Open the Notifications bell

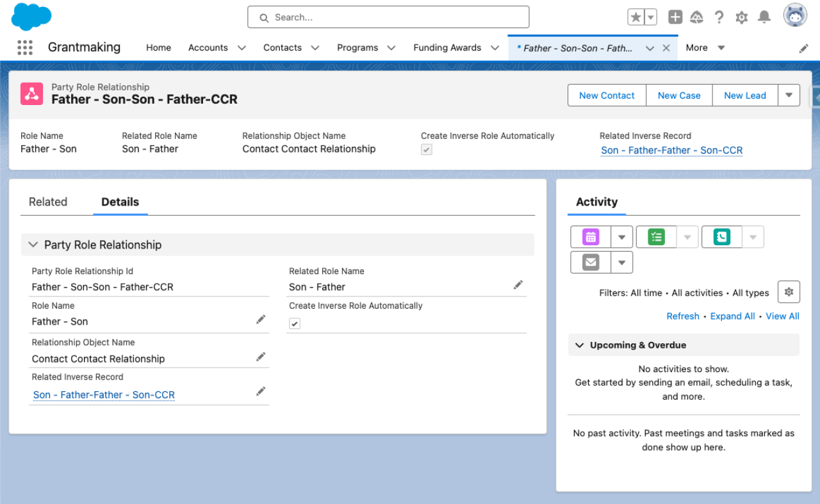(x=764, y=17)
